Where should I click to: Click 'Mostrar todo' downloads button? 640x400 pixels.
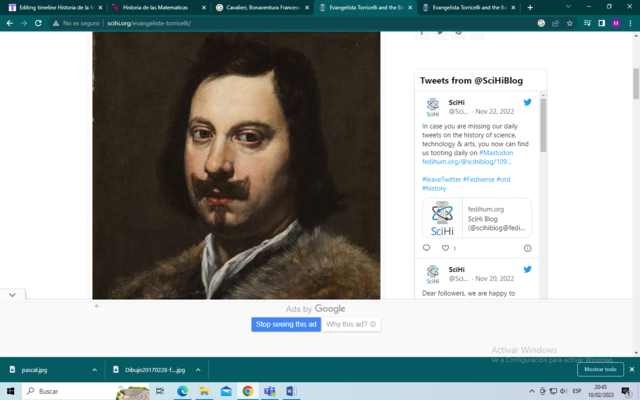coord(600,369)
